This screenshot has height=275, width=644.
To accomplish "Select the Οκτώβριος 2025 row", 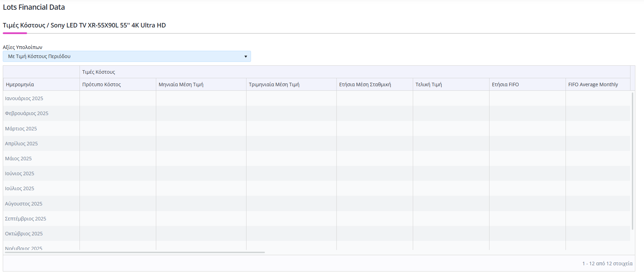I will (317, 234).
